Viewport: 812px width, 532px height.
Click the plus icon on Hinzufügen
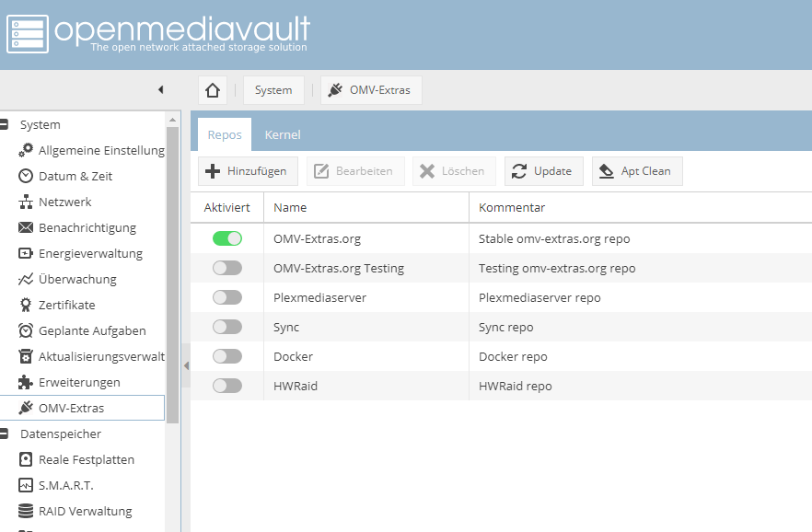tap(213, 171)
